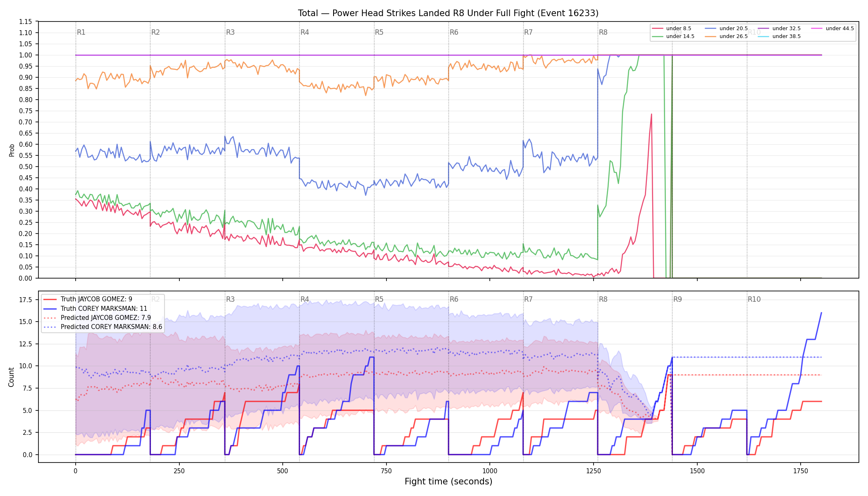Click the 1750 tick on the x-axis

tap(801, 471)
